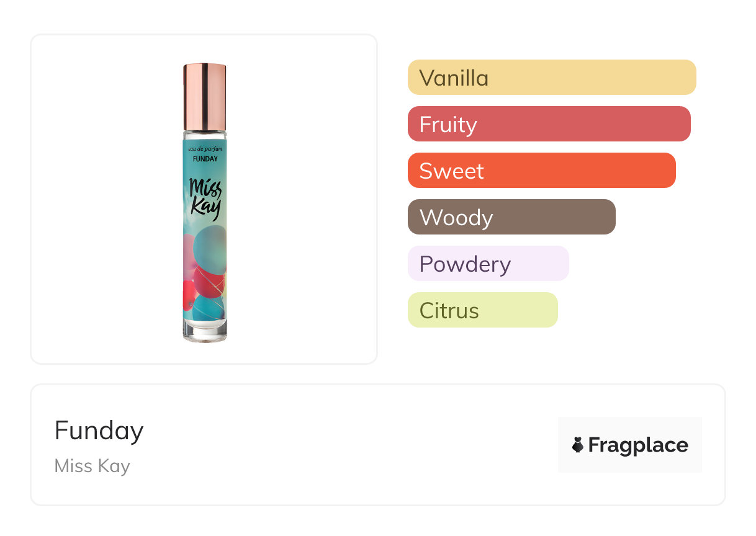Click the rose gold bottle cap

pos(204,96)
